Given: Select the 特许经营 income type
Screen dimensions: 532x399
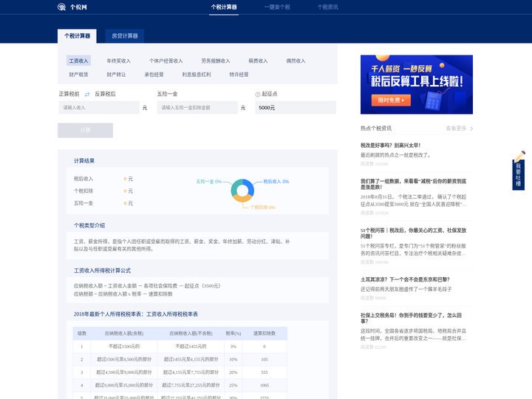Looking at the screenshot, I should coord(239,75).
